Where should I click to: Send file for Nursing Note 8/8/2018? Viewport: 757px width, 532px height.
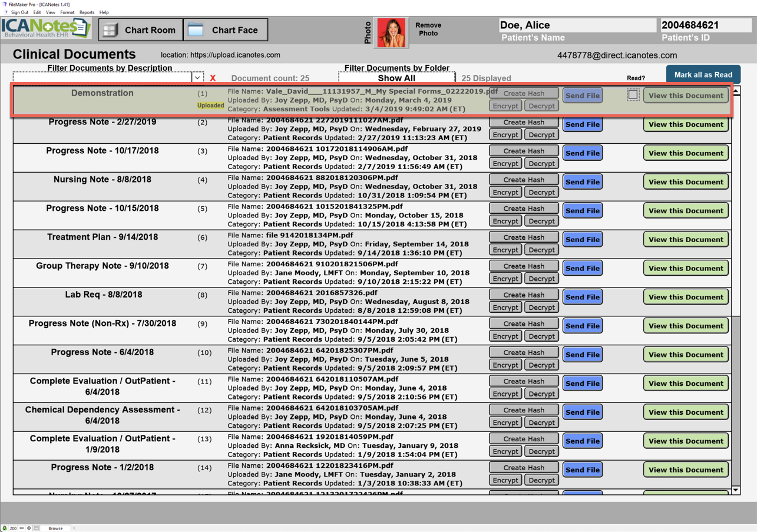pyautogui.click(x=582, y=182)
